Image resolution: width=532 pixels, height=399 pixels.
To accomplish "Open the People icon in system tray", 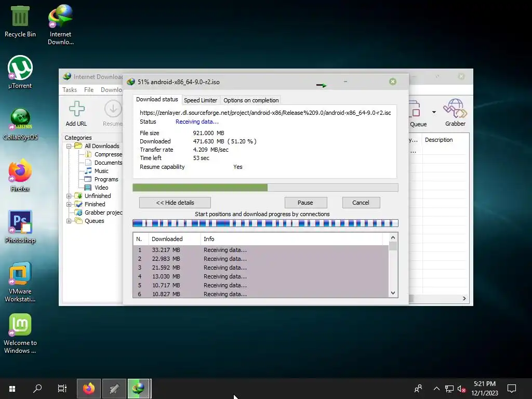I will coord(418,389).
